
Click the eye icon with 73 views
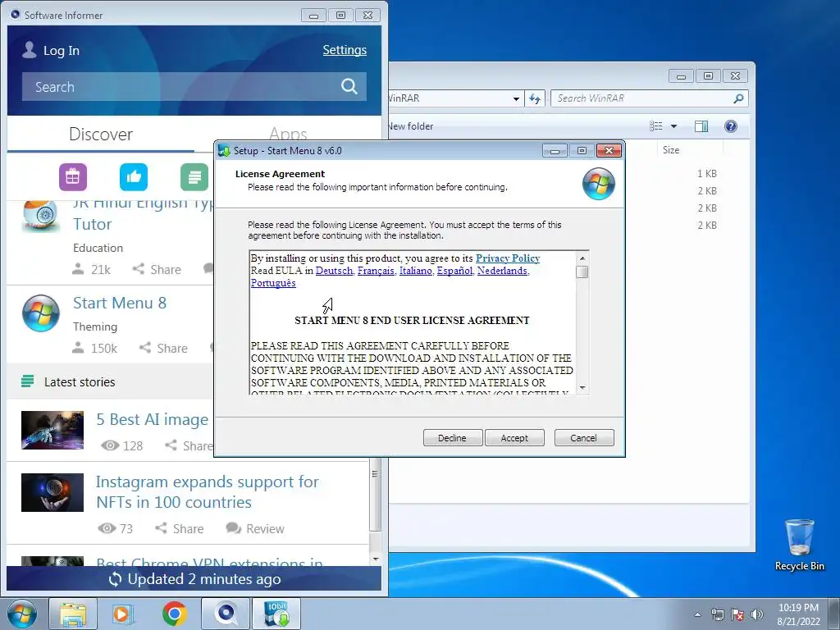(107, 529)
